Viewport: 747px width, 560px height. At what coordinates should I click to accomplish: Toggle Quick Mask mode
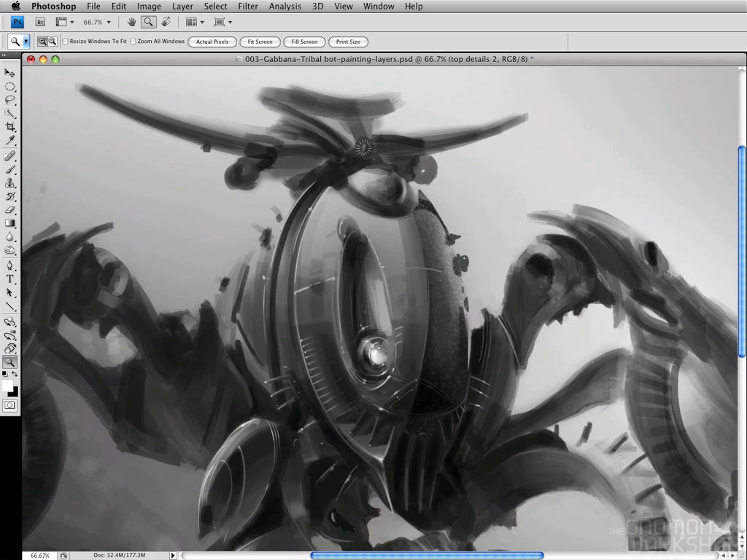(x=9, y=405)
